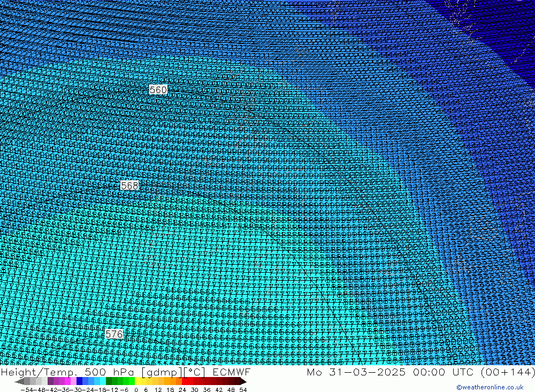Click the cyan legend color swatch

[103, 381]
